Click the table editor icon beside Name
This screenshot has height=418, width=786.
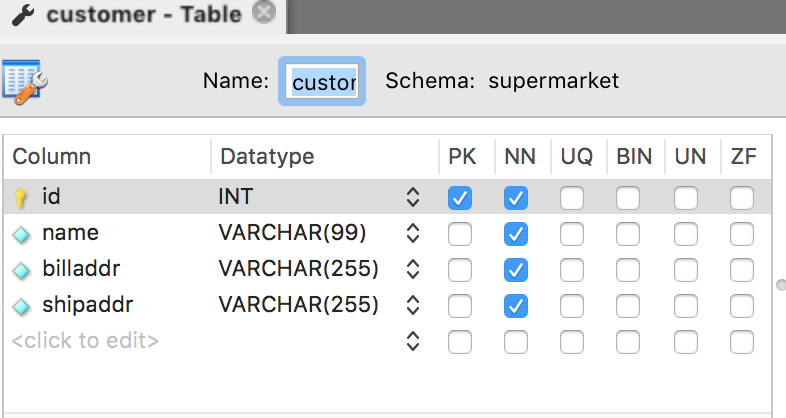(x=26, y=82)
